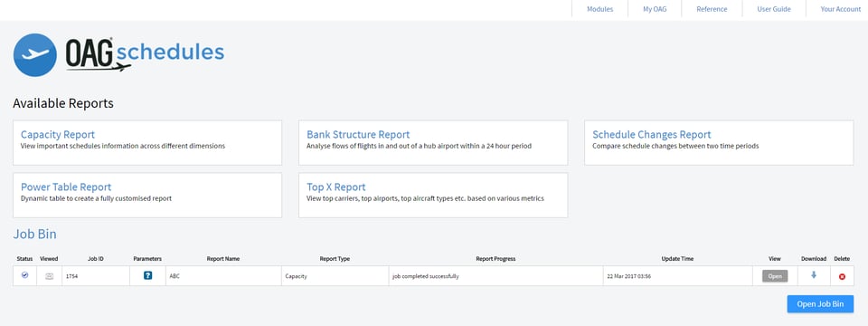Click the Job ID column header

pos(96,259)
